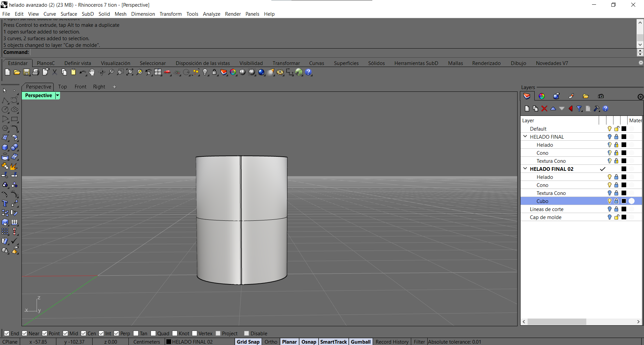This screenshot has width=644, height=345.
Task: Click the Render blue sphere icon
Action: point(261,72)
